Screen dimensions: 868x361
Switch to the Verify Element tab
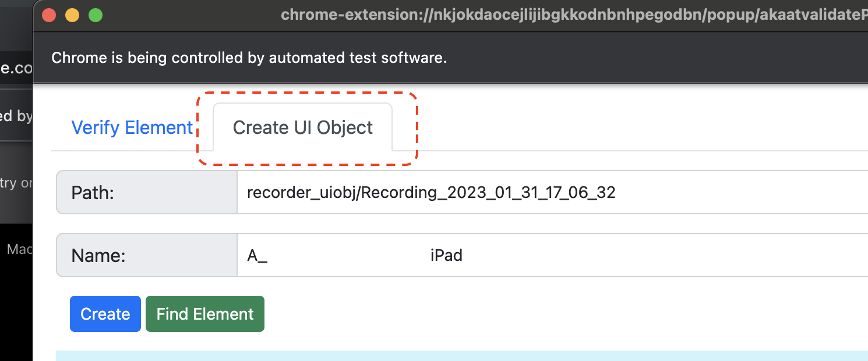(132, 128)
